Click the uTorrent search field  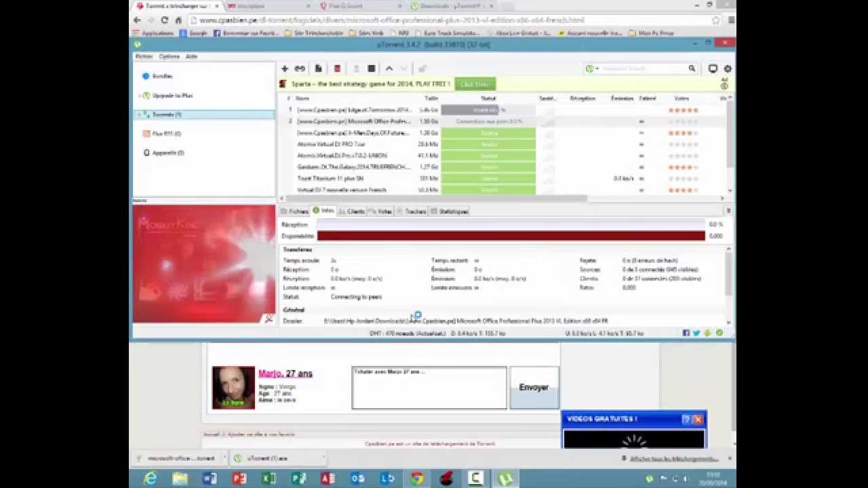pyautogui.click(x=642, y=68)
